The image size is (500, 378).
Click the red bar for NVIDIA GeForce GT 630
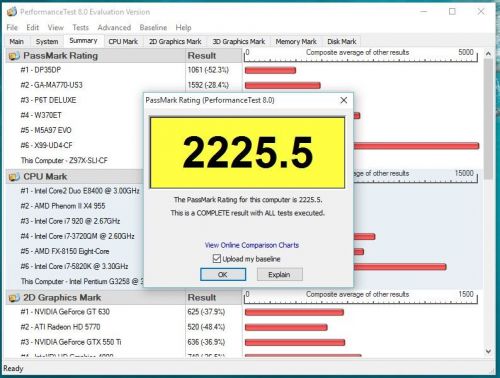tap(294, 312)
